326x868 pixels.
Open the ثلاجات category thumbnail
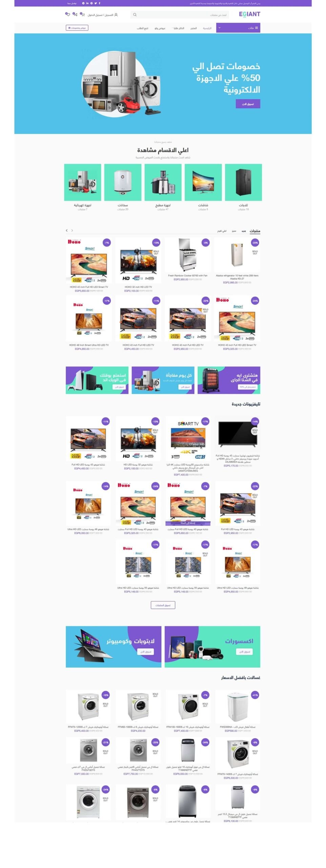[x=243, y=182]
